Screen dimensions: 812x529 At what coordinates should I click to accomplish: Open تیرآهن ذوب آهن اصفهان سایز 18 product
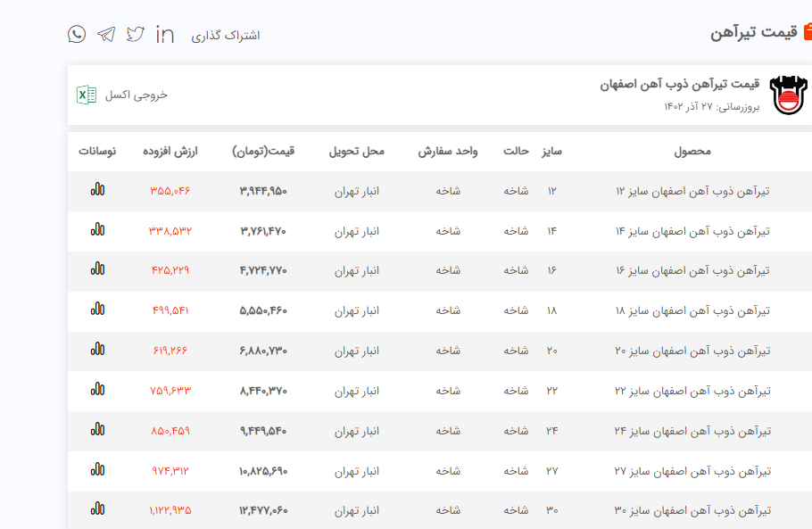(x=692, y=311)
